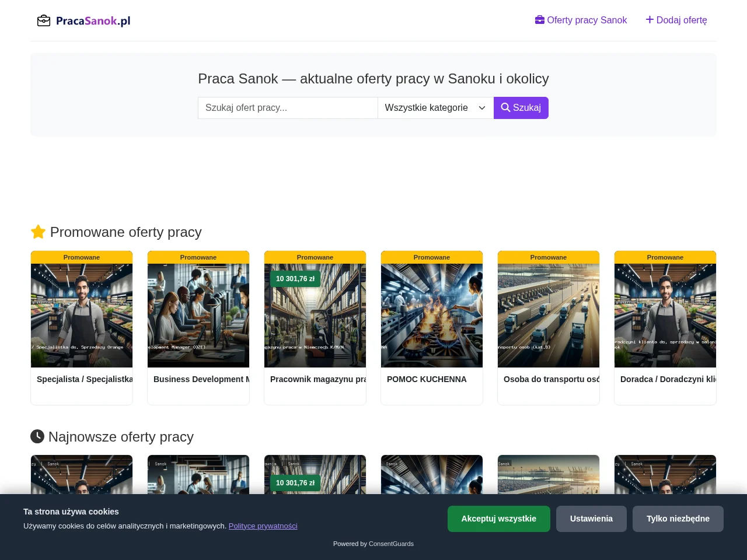Open promoted Doradca / Doradczyni klienta image
This screenshot has height=560, width=747.
(x=665, y=316)
